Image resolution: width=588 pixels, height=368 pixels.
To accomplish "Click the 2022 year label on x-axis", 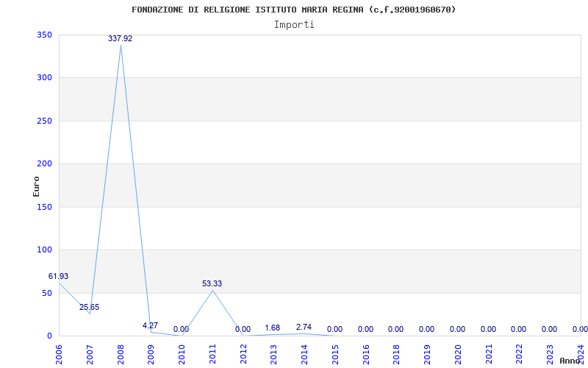I will coord(520,355).
